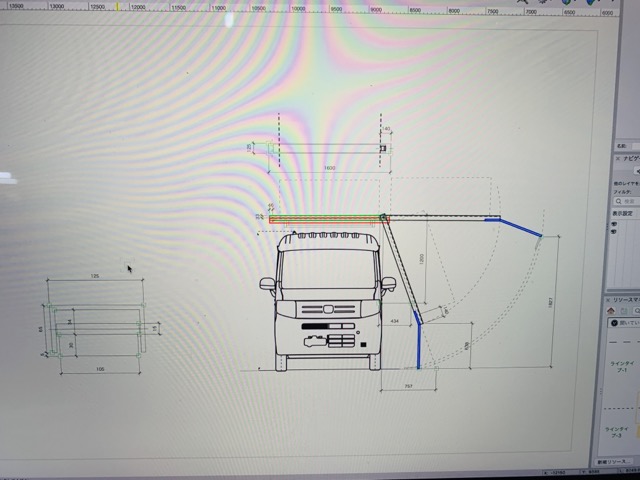Click the Home icon in the Resource Manager
The image size is (640, 480).
tap(611, 311)
